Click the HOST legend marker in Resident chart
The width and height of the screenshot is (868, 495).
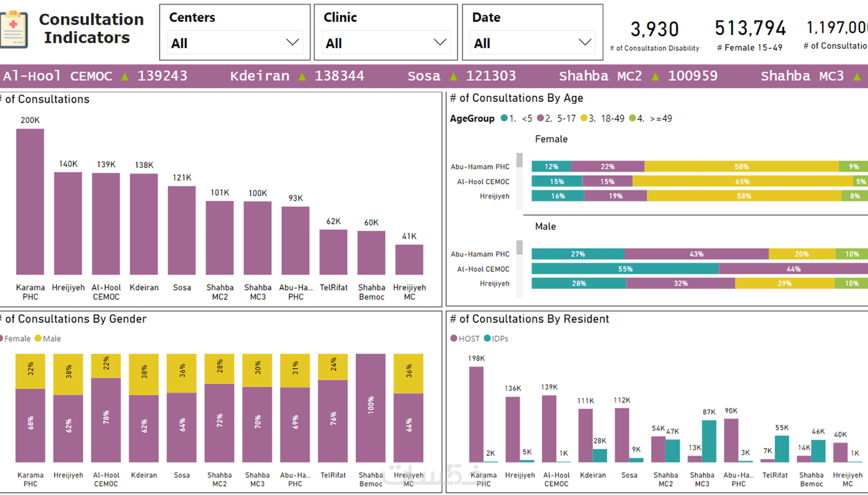coord(454,338)
